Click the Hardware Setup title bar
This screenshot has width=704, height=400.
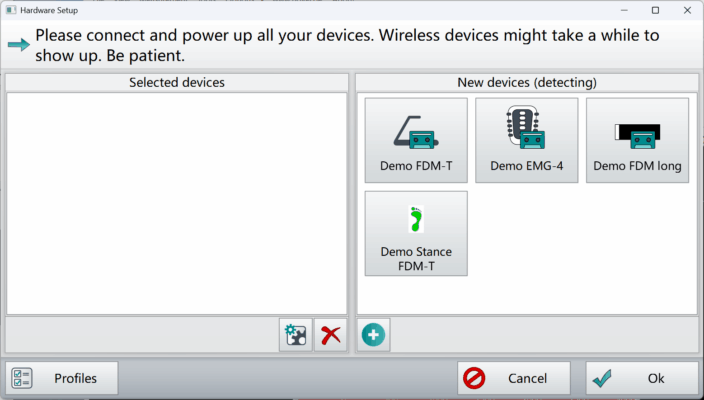[300, 9]
